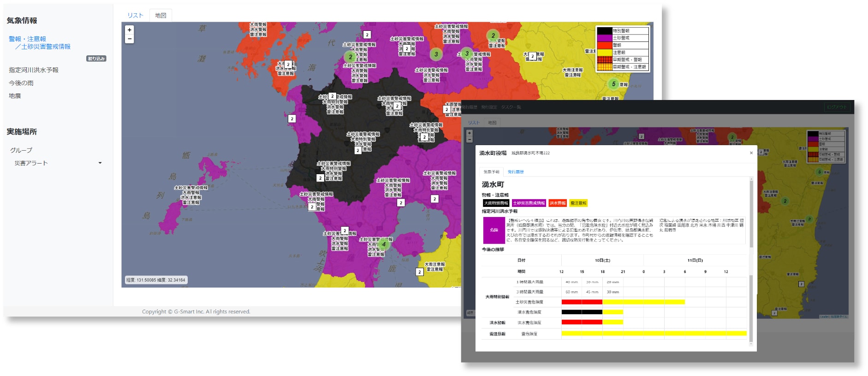Zoom out on the main map
Viewport: 868px width, 376px height.
tap(130, 39)
